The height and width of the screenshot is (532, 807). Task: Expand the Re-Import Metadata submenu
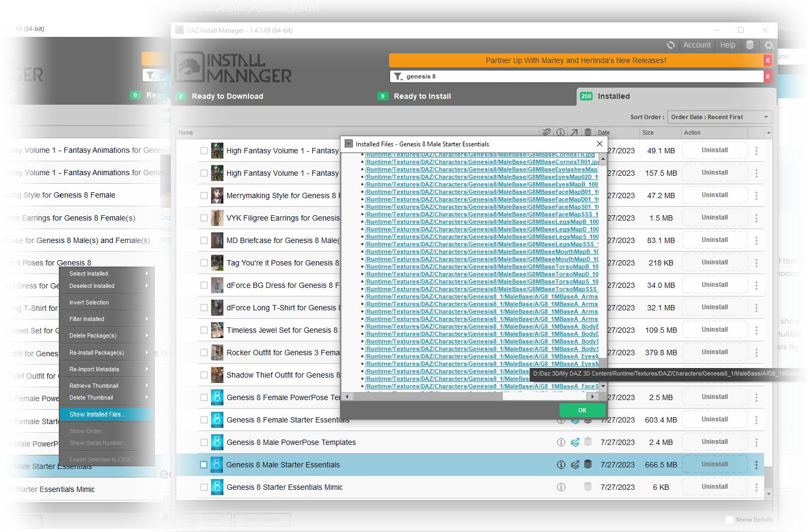[x=106, y=369]
